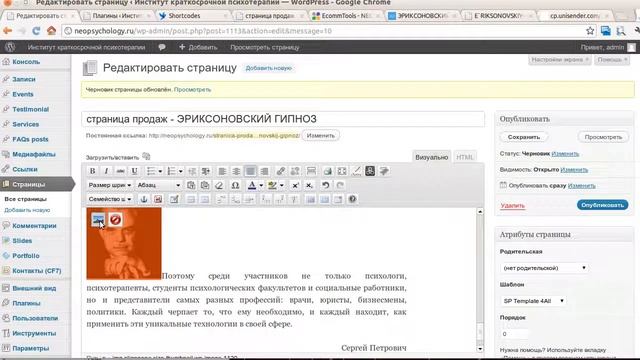640x360 pixels.
Task: Align text center
Action: (236, 171)
